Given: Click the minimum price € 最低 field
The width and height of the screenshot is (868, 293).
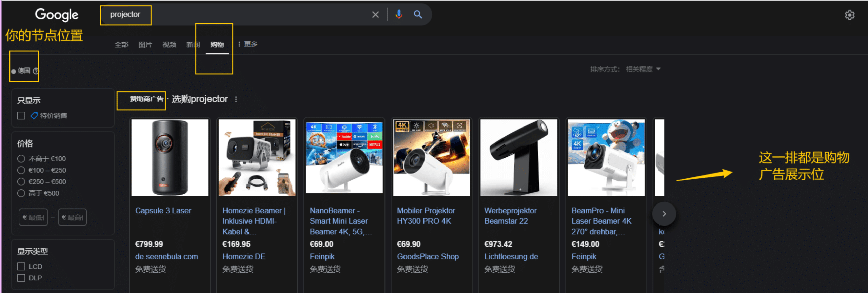Looking at the screenshot, I should [x=33, y=217].
